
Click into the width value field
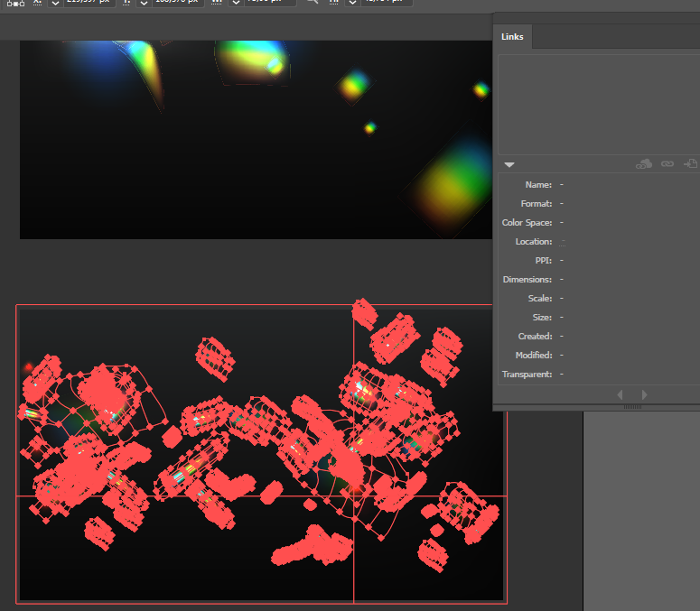click(269, 3)
